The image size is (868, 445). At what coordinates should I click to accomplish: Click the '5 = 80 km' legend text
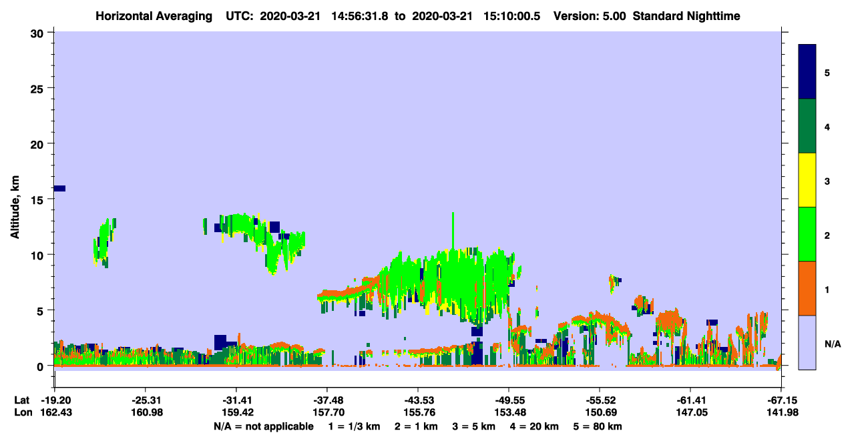pyautogui.click(x=597, y=426)
